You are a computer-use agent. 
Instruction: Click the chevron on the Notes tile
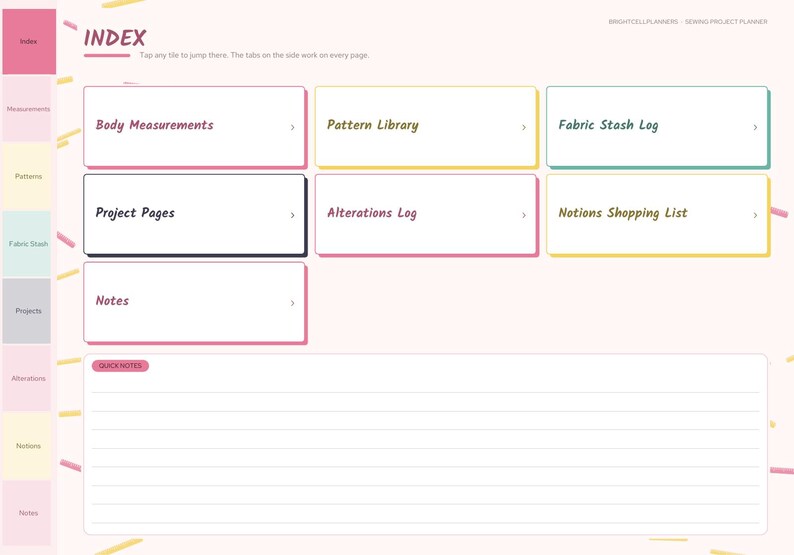click(292, 303)
